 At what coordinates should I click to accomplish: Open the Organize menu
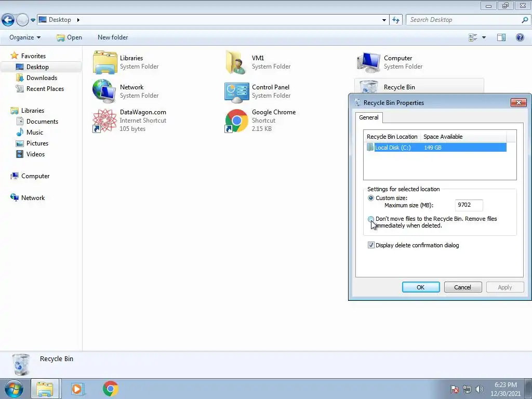point(25,37)
